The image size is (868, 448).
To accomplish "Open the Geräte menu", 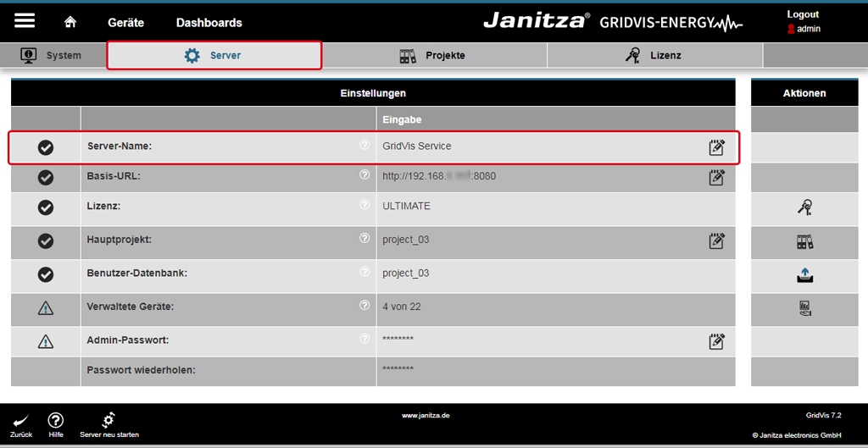I will [x=125, y=23].
